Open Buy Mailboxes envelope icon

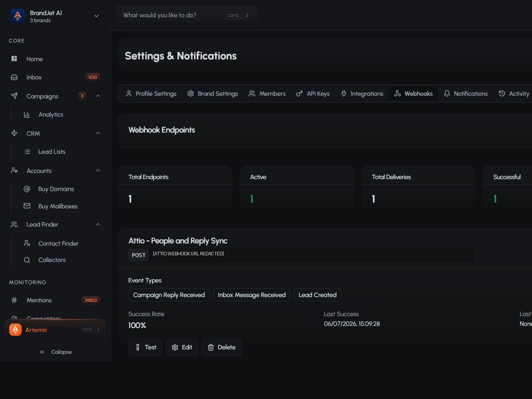[27, 206]
